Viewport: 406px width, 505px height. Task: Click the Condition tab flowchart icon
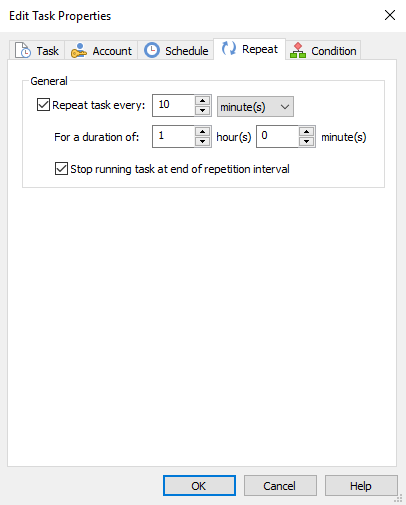pyautogui.click(x=298, y=51)
